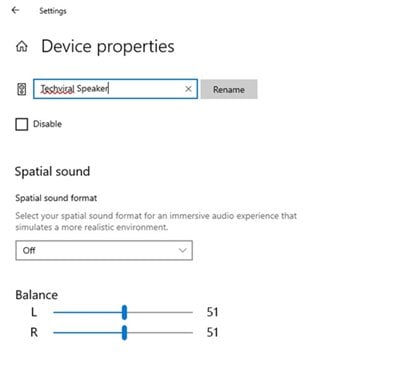Image resolution: width=400 pixels, height=387 pixels.
Task: Go back using the back arrow
Action: [x=15, y=10]
